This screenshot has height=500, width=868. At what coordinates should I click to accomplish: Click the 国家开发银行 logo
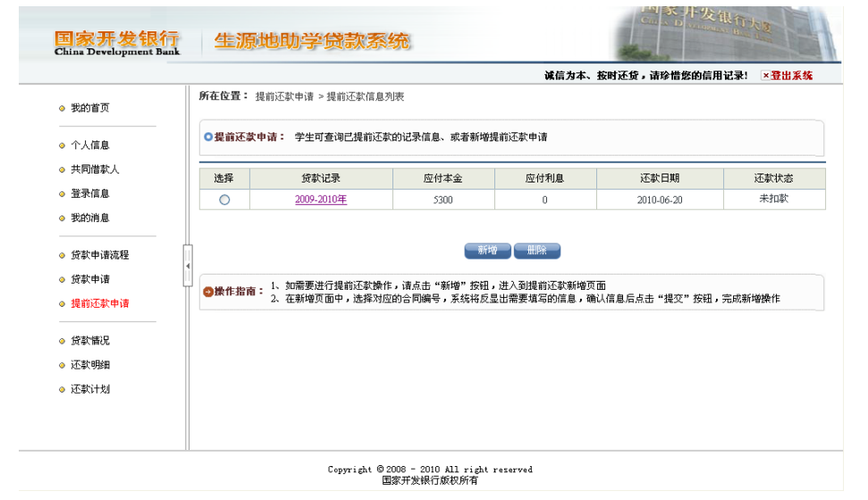pyautogui.click(x=117, y=43)
